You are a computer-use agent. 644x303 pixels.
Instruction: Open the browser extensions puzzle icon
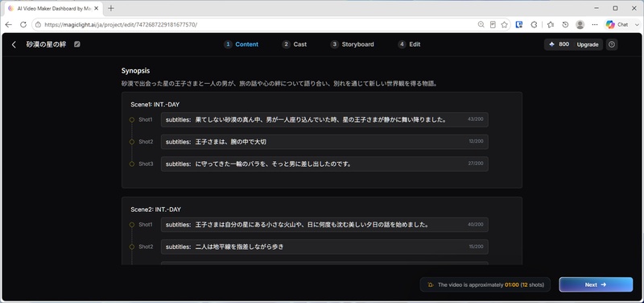[x=534, y=25]
